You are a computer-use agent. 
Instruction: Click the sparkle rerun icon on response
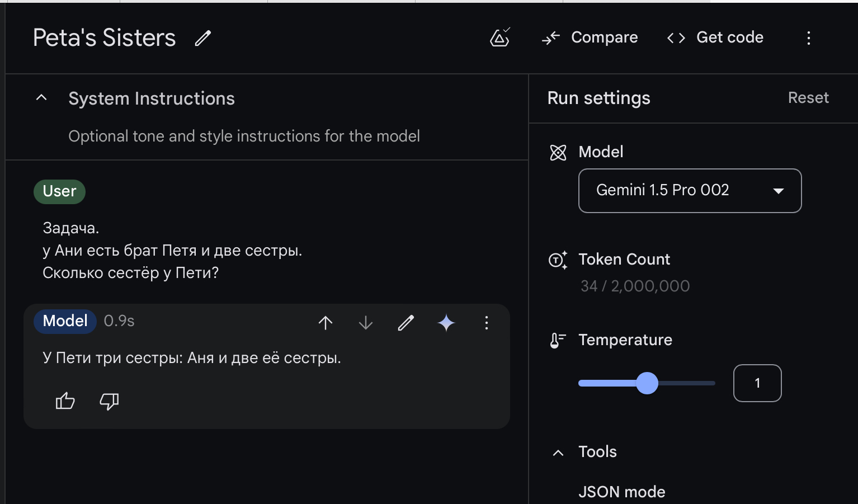(446, 323)
